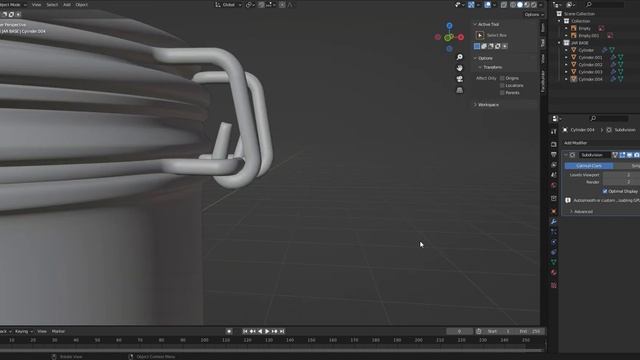Play the animation in the timeline
Viewport: 640px width, 360px height.
click(x=267, y=331)
